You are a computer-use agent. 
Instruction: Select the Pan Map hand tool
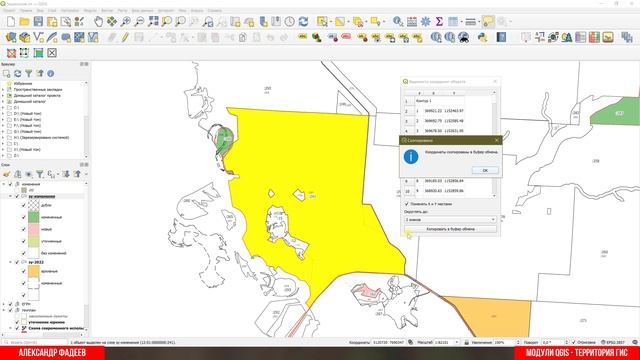tap(98, 21)
